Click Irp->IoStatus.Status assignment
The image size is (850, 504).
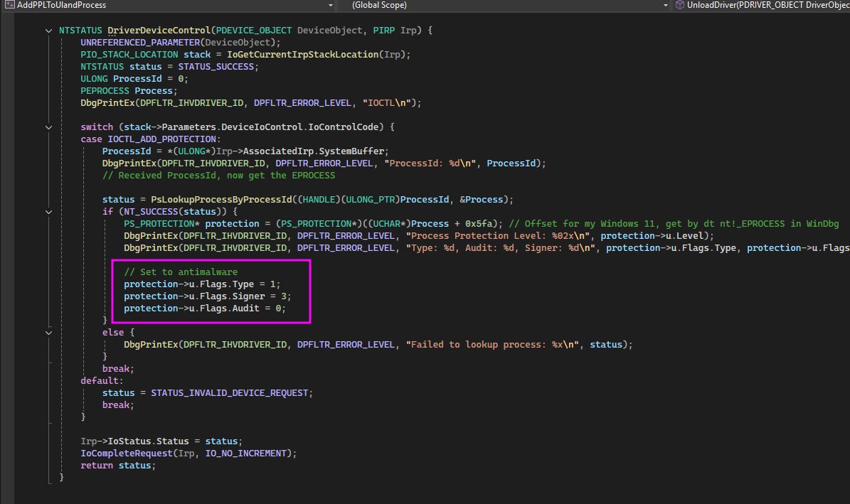(x=161, y=441)
